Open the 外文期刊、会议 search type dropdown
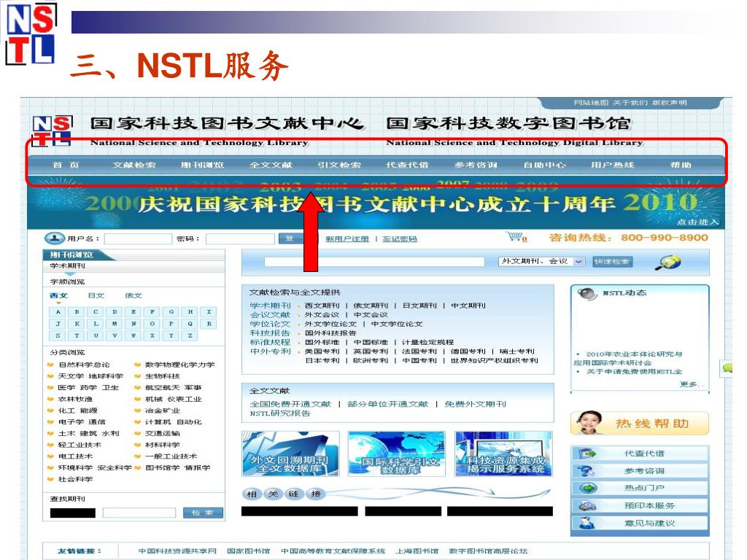This screenshot has width=747, height=560. tap(542, 262)
